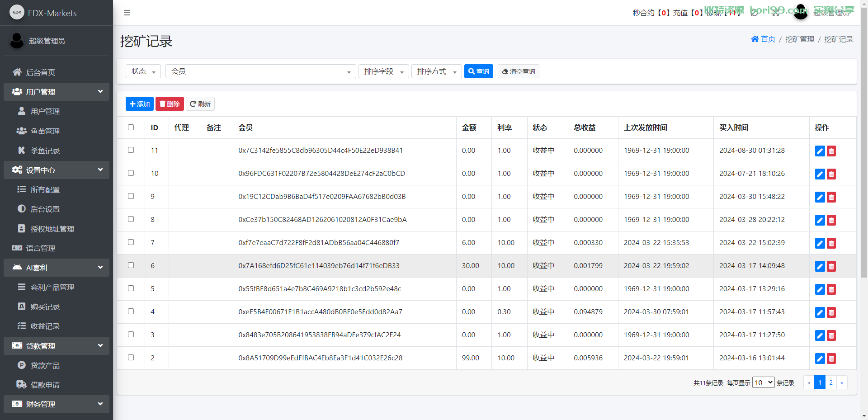Image resolution: width=868 pixels, height=420 pixels.
Task: Edit the mining record with ID 3
Action: click(820, 335)
